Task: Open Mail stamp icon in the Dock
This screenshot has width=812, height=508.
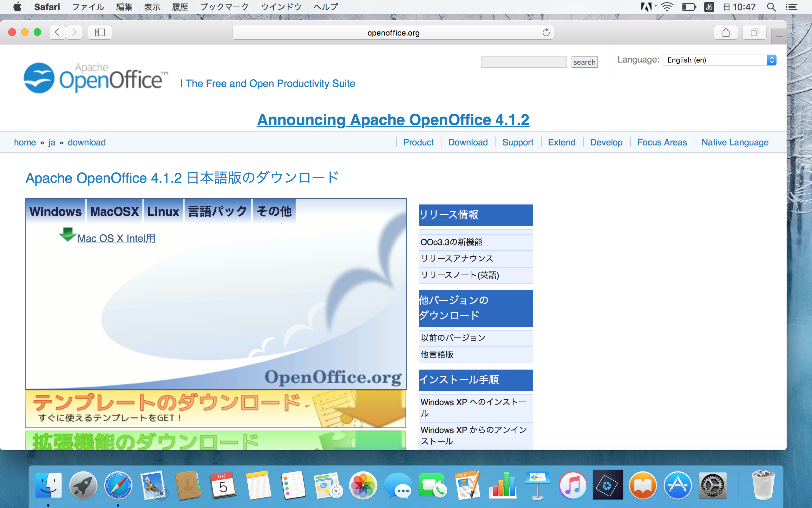Action: click(153, 485)
